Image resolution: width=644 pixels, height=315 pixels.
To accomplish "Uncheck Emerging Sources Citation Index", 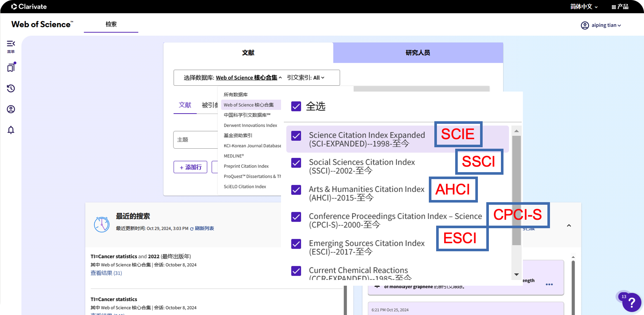I will point(296,244).
